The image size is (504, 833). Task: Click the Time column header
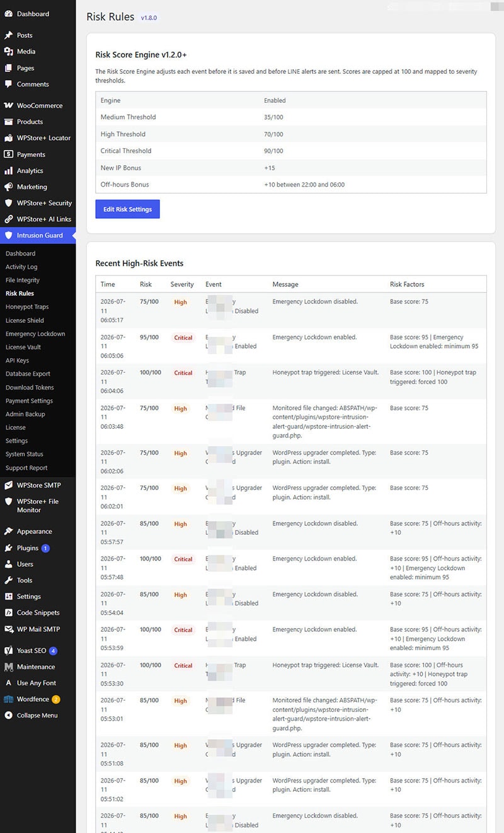[108, 284]
